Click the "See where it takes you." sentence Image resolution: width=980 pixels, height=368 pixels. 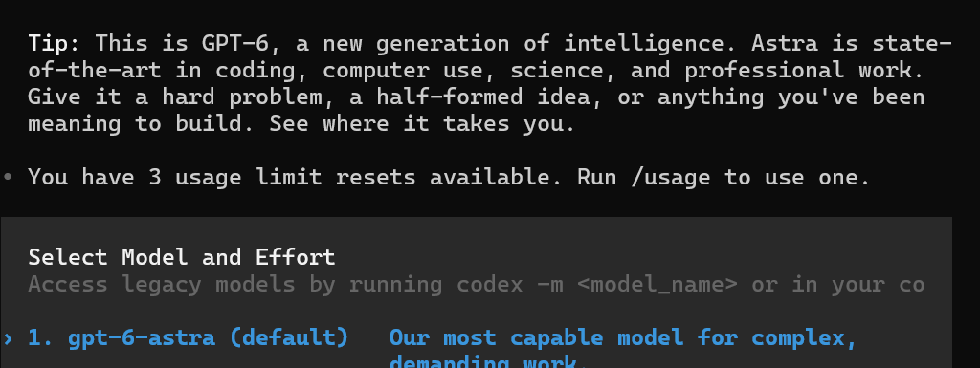[422, 123]
